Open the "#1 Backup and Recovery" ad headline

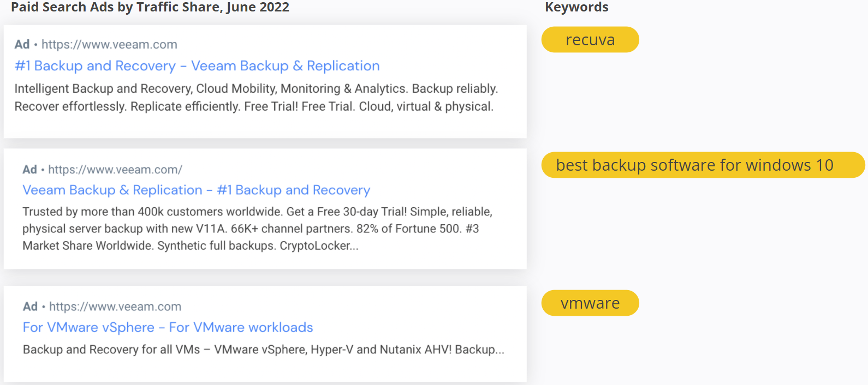[x=197, y=66]
